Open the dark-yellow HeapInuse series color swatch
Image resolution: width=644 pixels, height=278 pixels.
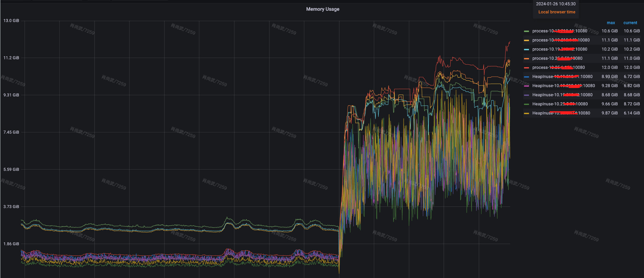point(526,113)
